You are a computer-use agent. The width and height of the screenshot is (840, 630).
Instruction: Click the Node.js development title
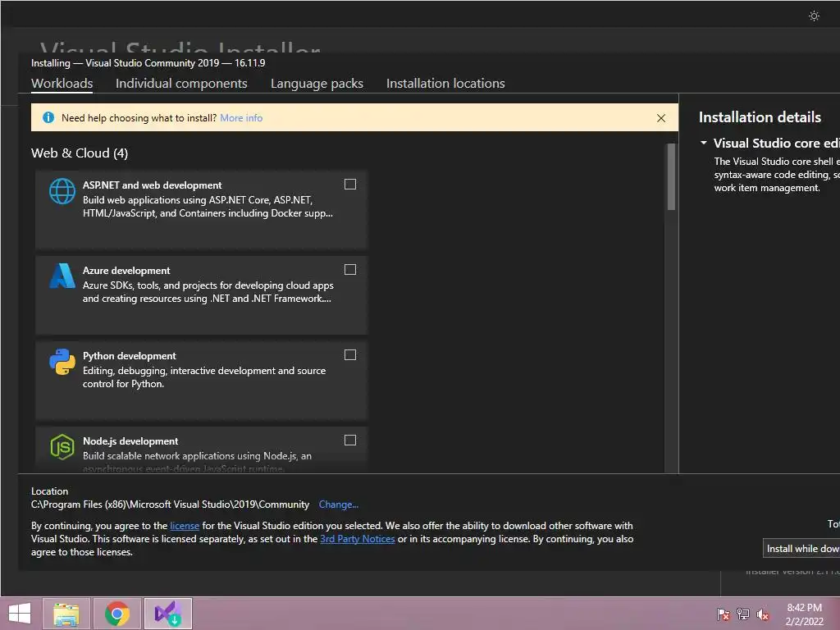click(130, 441)
